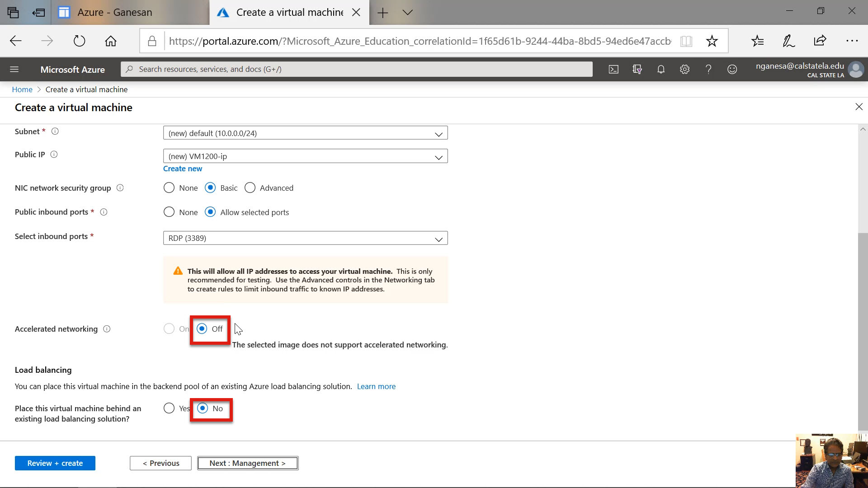
Task: Open Azure Cloud Shell icon
Action: [x=613, y=69]
